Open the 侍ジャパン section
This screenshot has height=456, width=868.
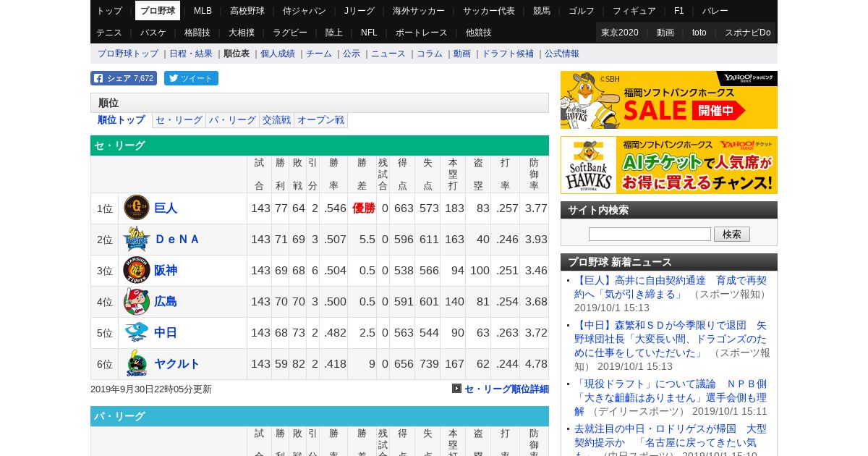point(305,11)
